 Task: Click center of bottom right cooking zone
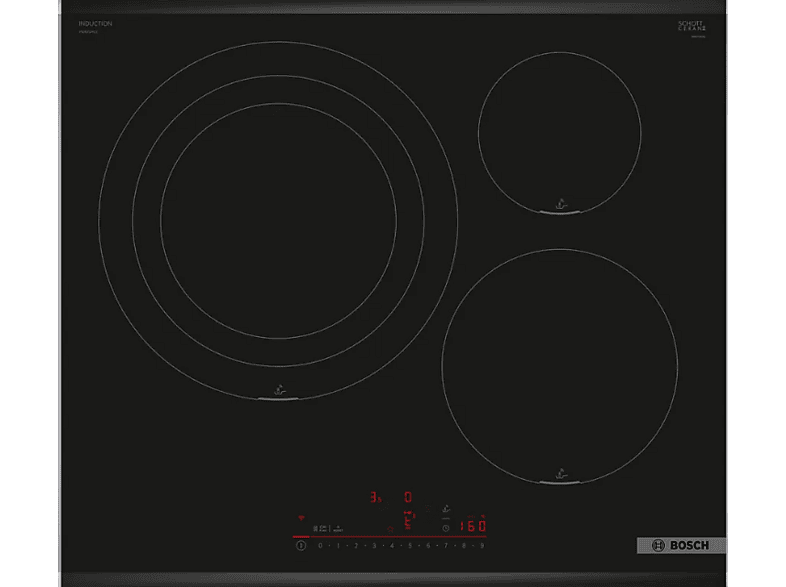pos(559,365)
